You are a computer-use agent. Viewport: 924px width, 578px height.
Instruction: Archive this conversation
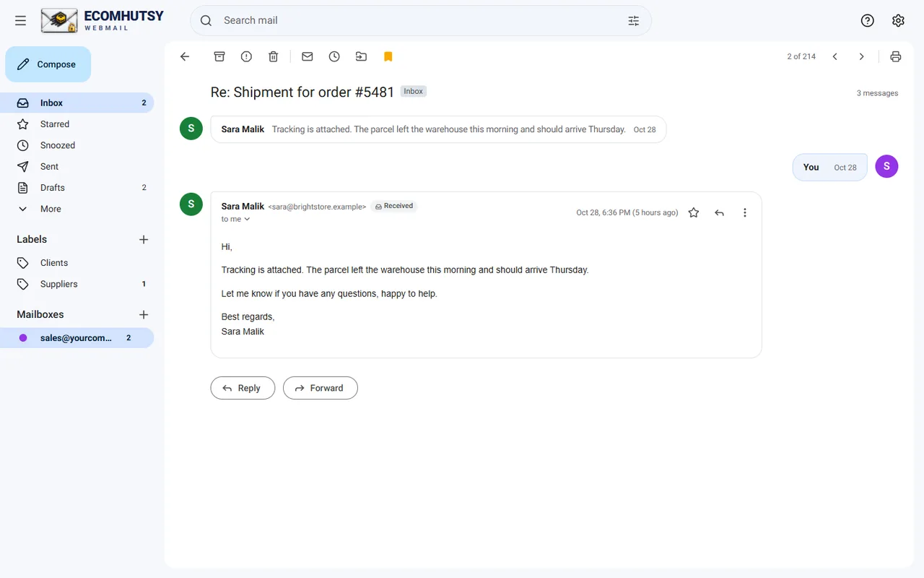(x=219, y=56)
